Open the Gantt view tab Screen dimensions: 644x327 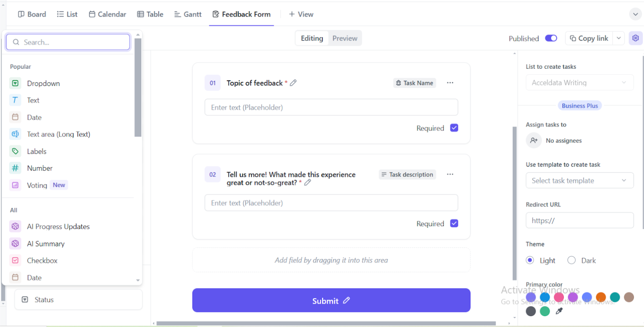tap(187, 14)
